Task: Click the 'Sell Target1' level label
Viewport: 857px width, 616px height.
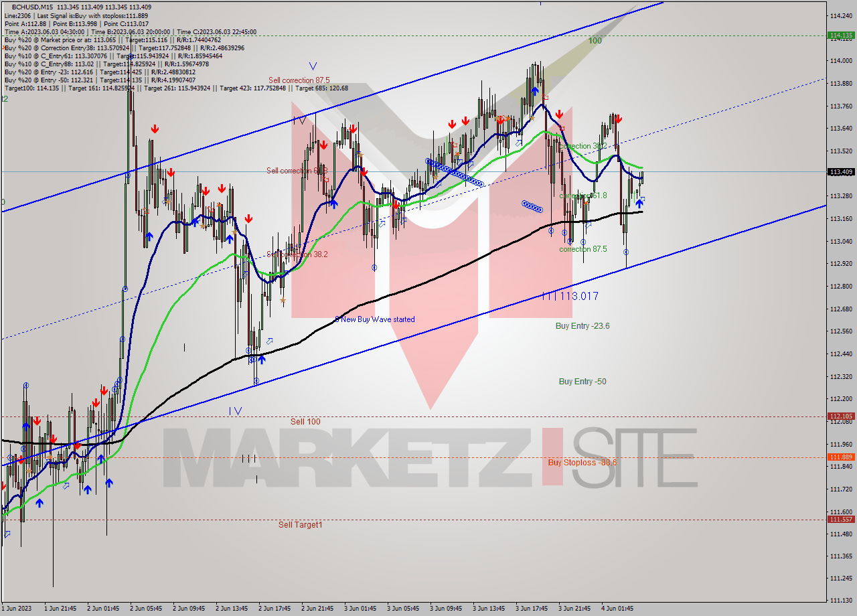Action: [300, 525]
